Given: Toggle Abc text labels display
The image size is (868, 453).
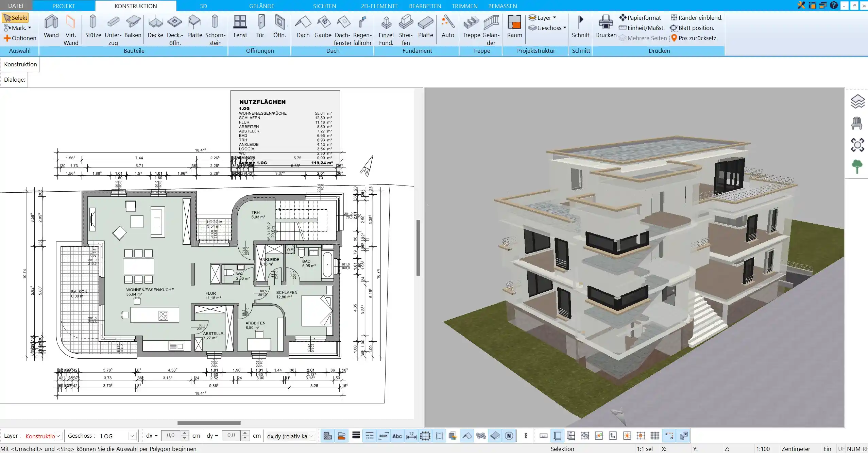Looking at the screenshot, I should click(x=397, y=436).
